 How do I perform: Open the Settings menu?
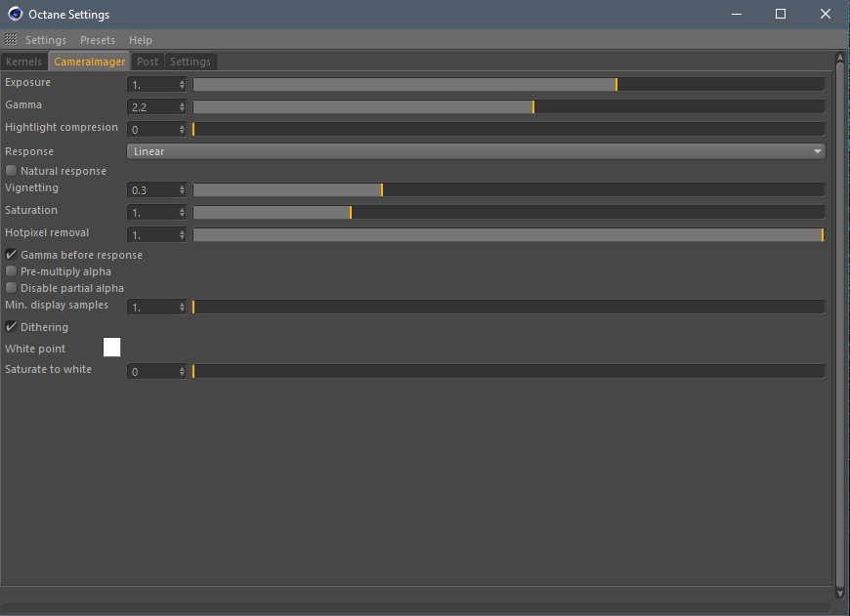[x=46, y=40]
